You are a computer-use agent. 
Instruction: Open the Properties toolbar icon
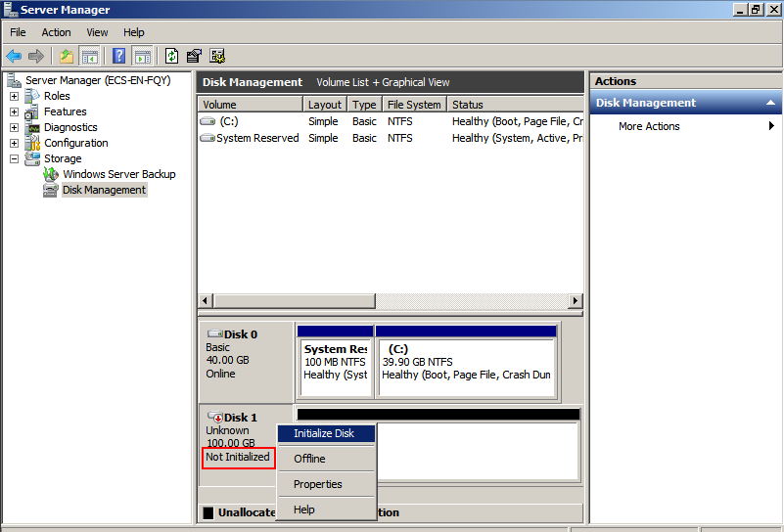194,56
